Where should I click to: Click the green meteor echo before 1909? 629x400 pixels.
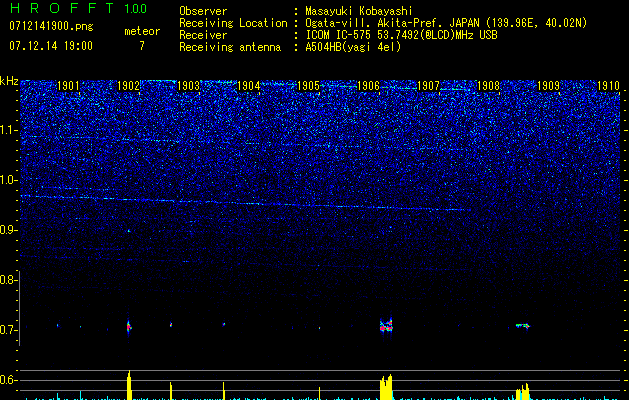click(523, 325)
